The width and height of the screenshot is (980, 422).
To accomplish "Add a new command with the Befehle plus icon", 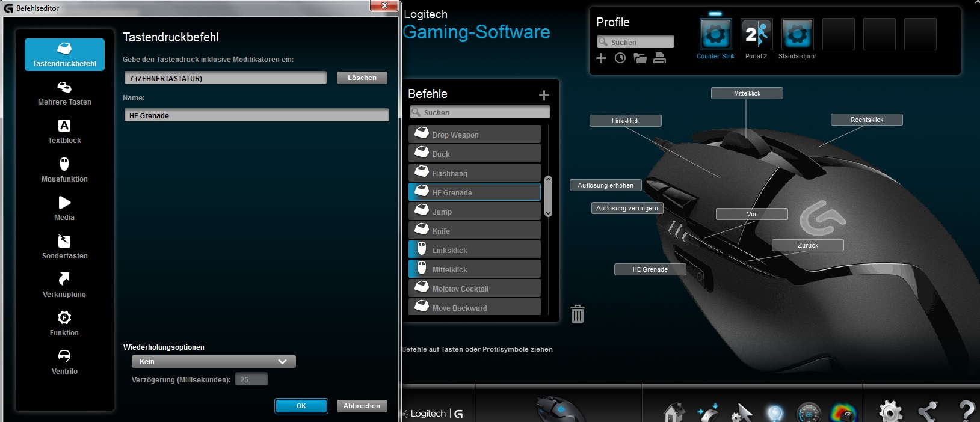I will (544, 95).
